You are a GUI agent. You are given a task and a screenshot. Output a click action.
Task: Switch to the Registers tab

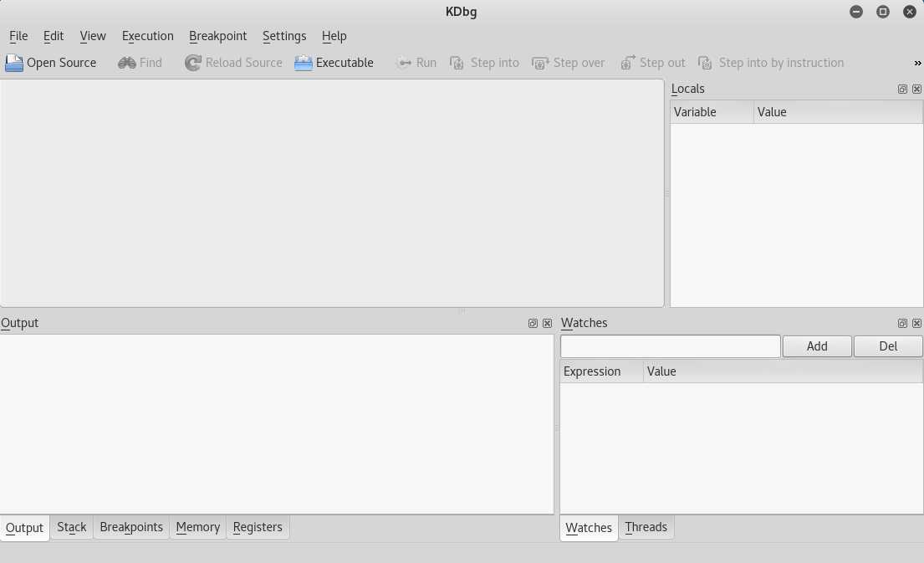258,527
